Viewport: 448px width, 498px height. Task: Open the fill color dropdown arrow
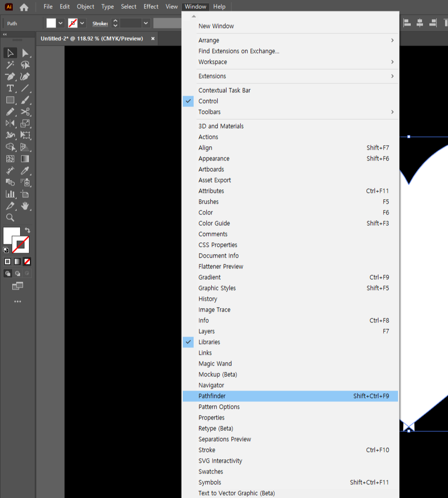[x=61, y=23]
